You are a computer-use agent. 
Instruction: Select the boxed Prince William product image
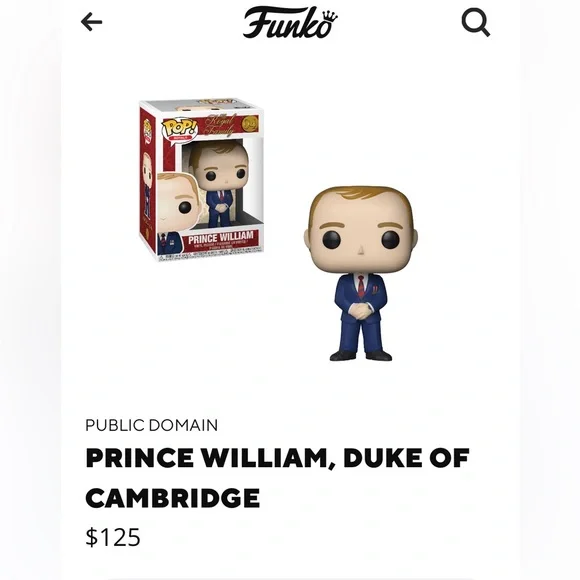[202, 180]
